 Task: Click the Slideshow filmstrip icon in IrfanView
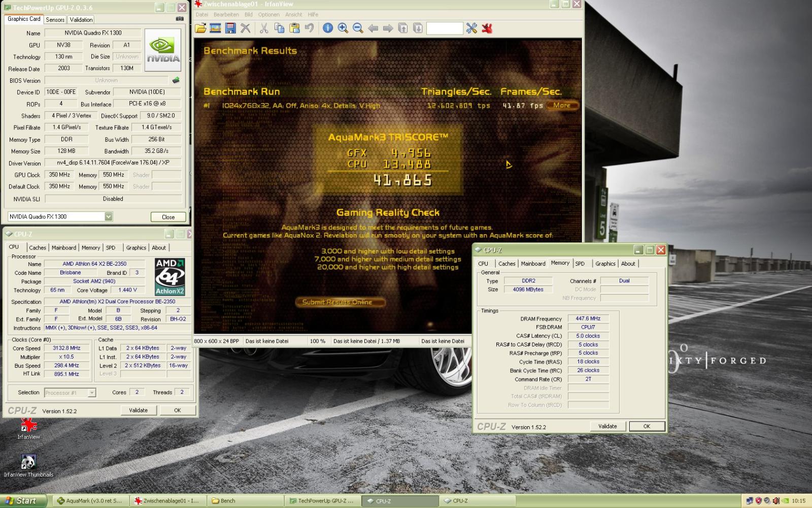[215, 28]
